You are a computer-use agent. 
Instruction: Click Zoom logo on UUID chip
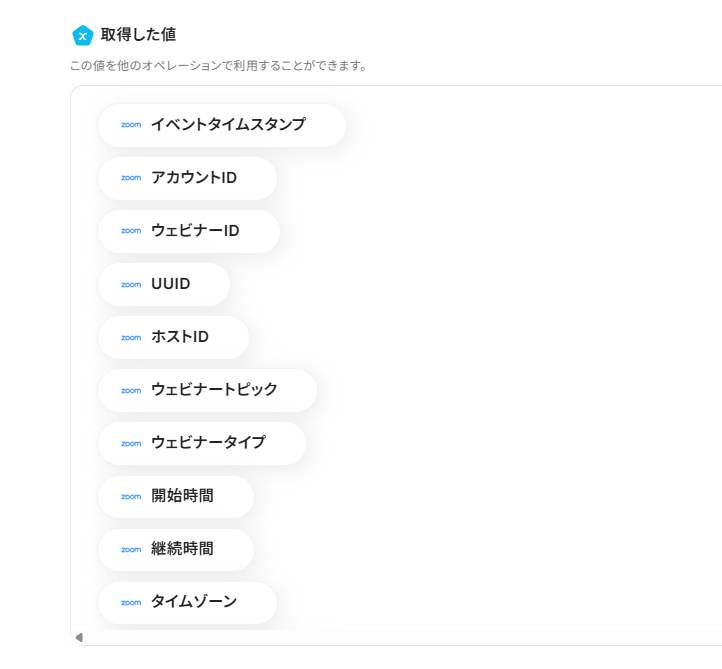tap(131, 284)
